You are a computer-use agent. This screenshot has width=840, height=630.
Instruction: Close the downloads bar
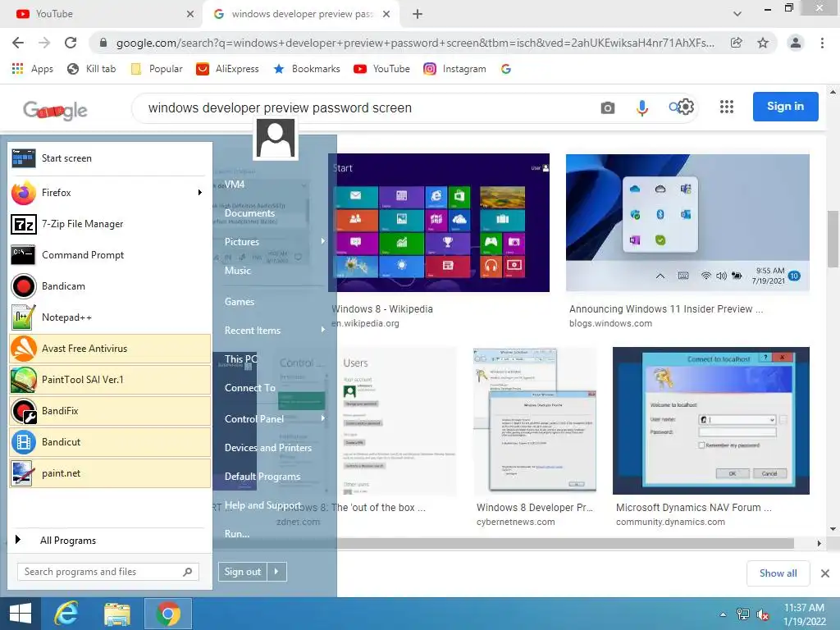825,573
